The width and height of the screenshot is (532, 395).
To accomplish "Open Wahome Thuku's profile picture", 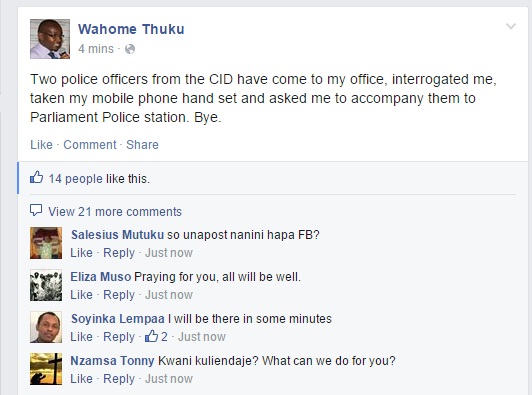I will tap(50, 39).
